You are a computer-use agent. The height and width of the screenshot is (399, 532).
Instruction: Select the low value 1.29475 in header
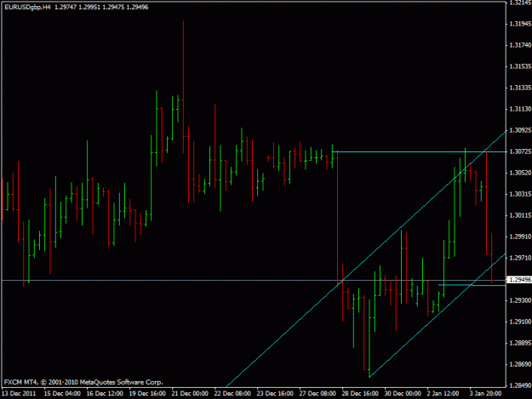pos(113,7)
